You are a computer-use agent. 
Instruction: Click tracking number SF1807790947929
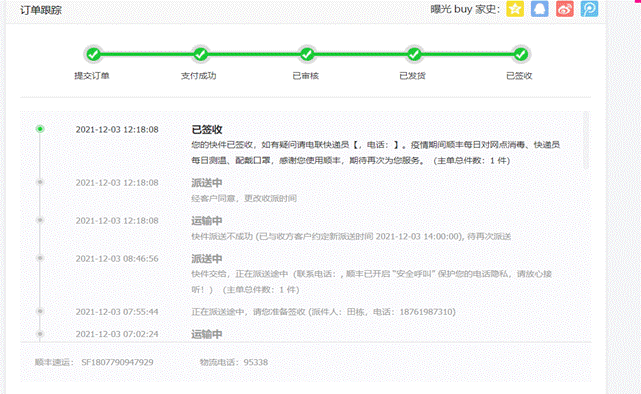tap(117, 362)
